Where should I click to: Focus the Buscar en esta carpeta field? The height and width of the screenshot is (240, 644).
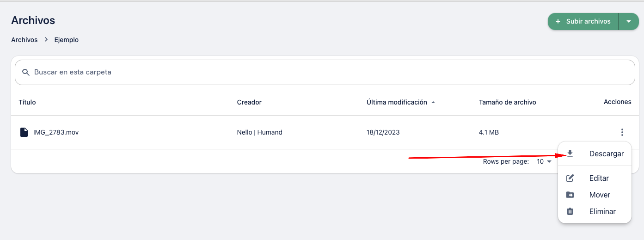pos(325,72)
